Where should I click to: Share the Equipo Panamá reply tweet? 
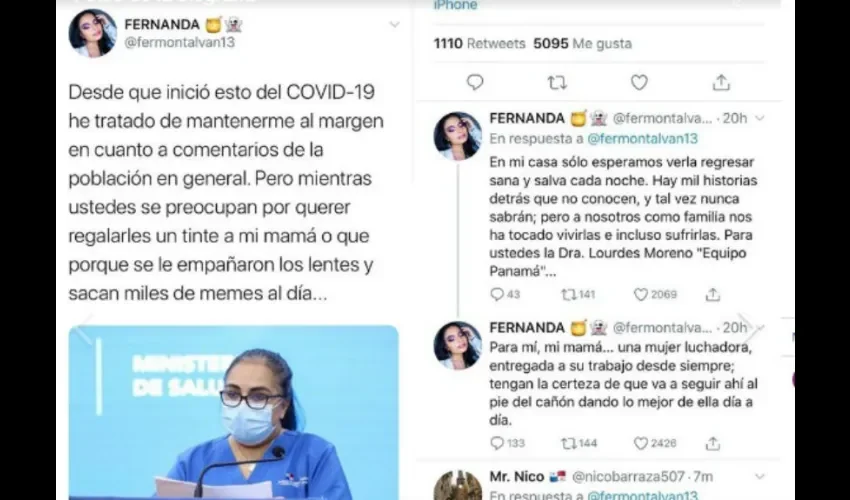click(713, 294)
